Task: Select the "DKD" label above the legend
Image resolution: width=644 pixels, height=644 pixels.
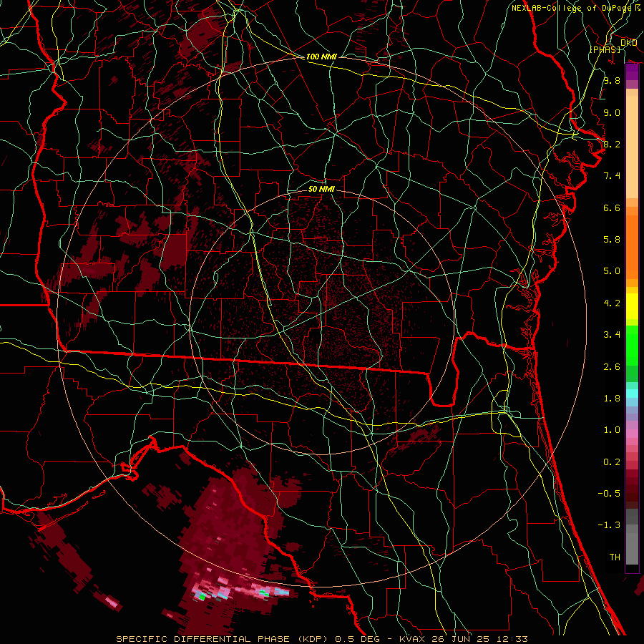Action: [628, 43]
